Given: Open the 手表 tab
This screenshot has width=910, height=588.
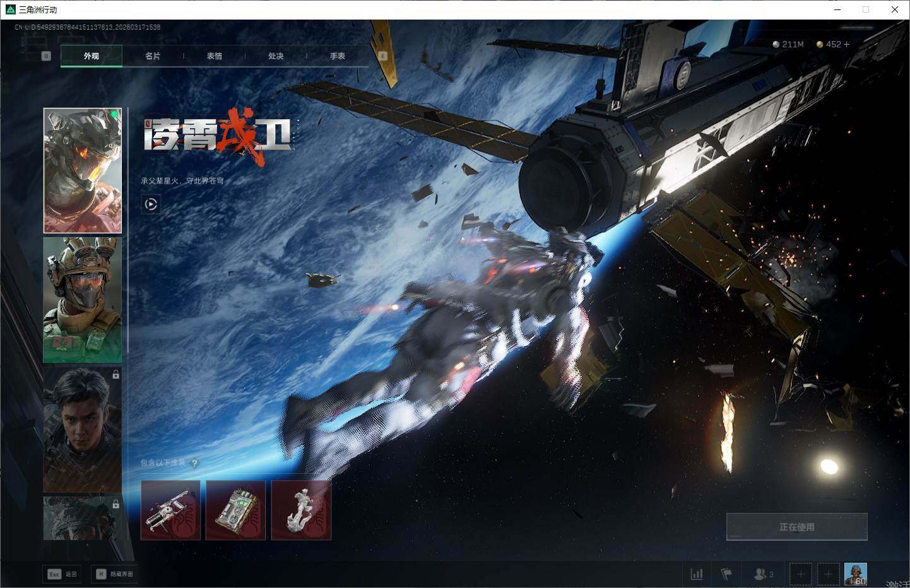Looking at the screenshot, I should 338,56.
